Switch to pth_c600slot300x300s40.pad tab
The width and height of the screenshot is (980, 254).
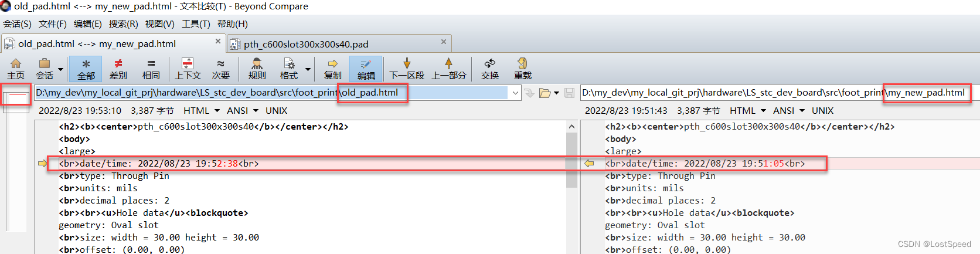[x=306, y=44]
